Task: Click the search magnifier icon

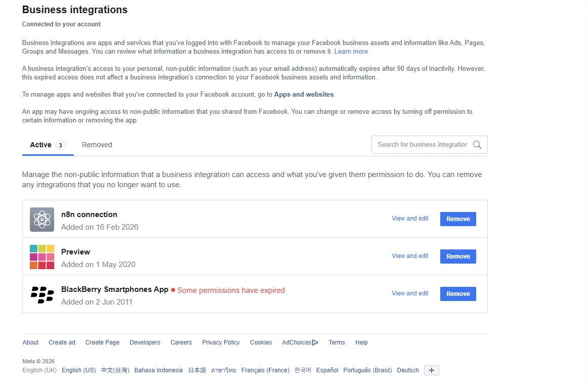Action: click(477, 145)
